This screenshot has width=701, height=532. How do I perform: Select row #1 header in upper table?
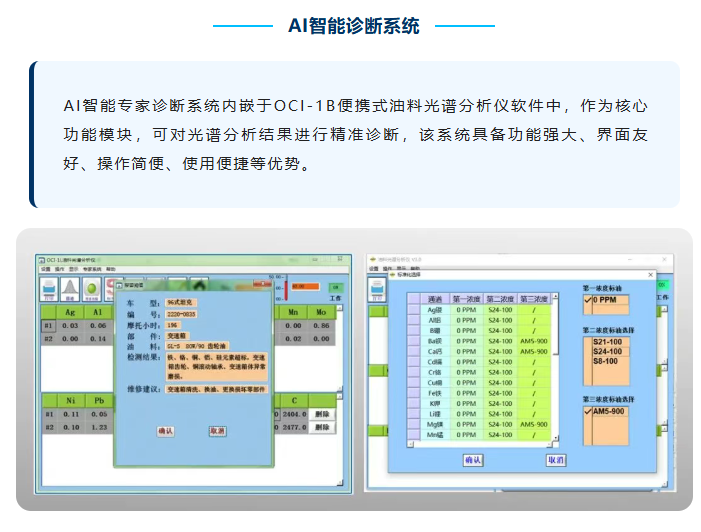click(x=48, y=325)
